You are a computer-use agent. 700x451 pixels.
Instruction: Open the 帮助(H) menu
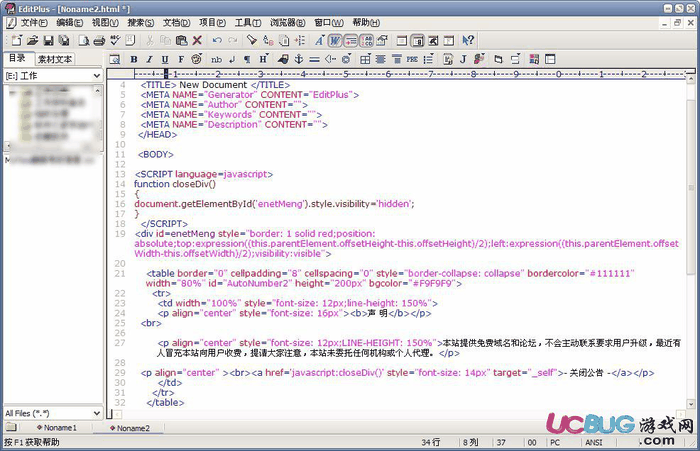[366, 22]
